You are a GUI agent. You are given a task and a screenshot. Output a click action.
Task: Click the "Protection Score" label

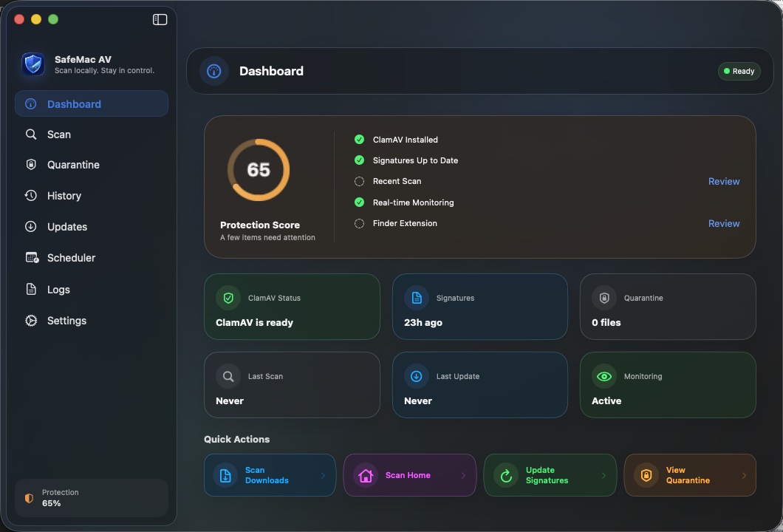click(x=260, y=225)
